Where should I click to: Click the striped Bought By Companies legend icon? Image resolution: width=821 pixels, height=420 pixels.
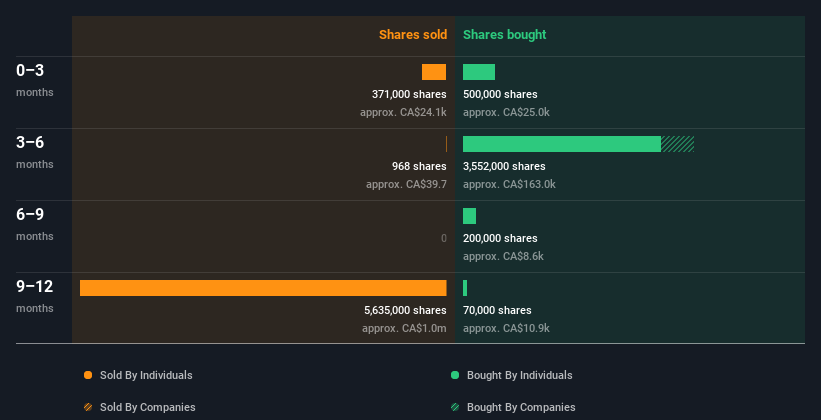[x=455, y=407]
